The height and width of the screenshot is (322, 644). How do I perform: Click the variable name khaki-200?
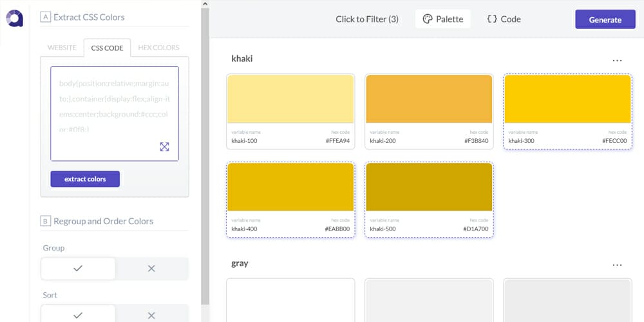point(383,141)
